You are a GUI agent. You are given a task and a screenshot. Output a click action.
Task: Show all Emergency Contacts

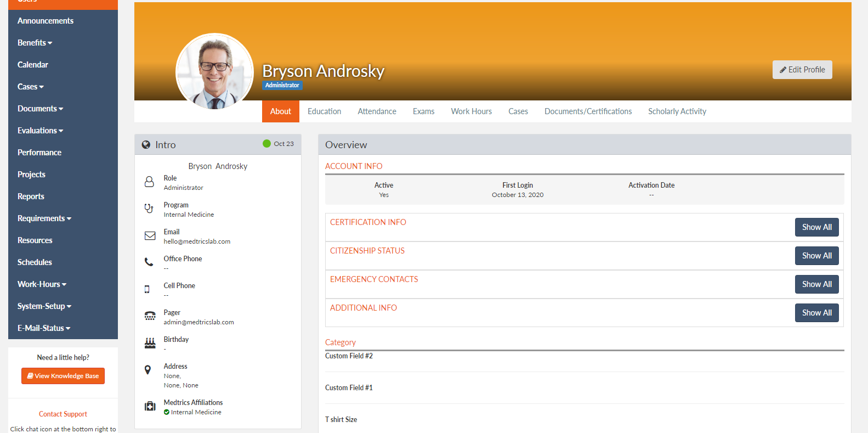[816, 284]
